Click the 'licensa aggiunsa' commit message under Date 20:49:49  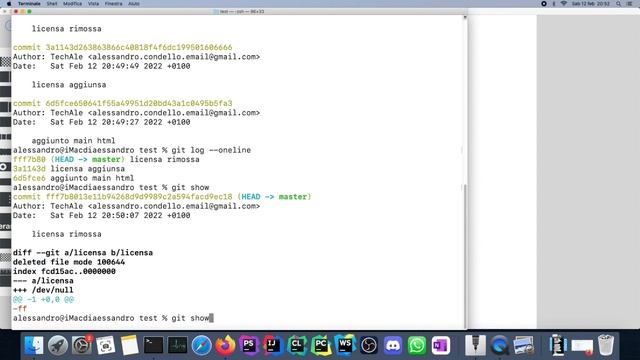69,85
